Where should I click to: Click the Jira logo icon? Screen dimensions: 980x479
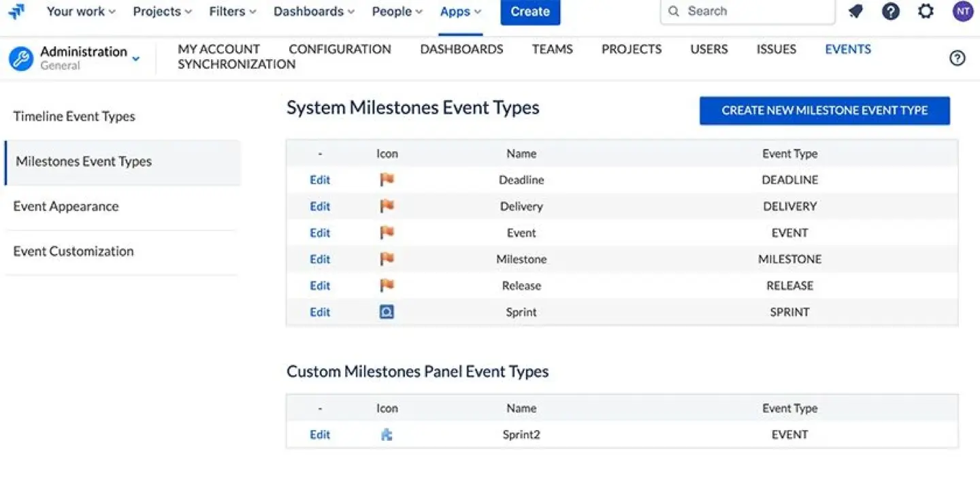click(x=16, y=11)
